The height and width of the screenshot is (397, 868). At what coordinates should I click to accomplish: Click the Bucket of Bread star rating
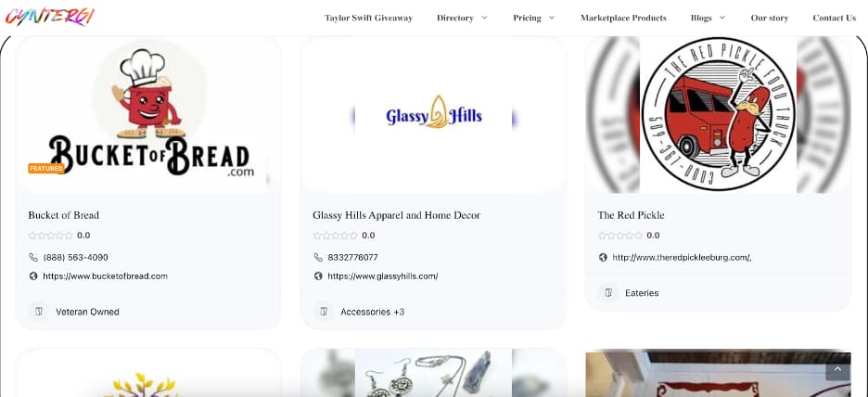pos(50,236)
